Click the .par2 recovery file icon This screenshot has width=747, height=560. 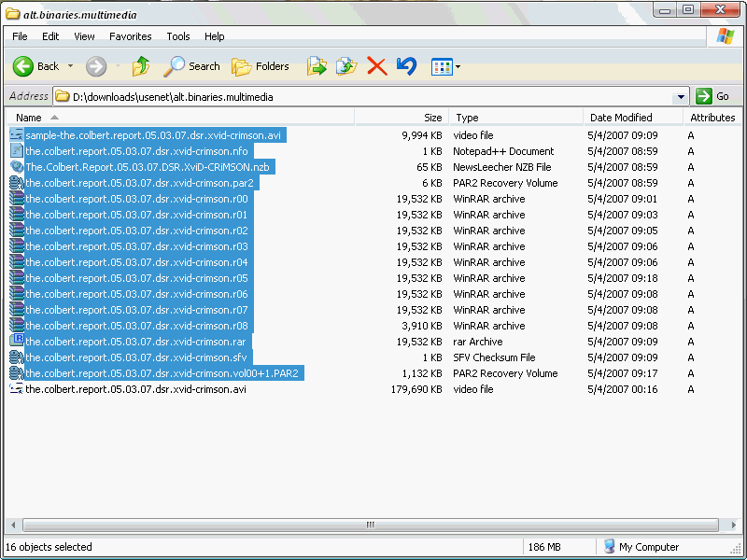point(17,183)
